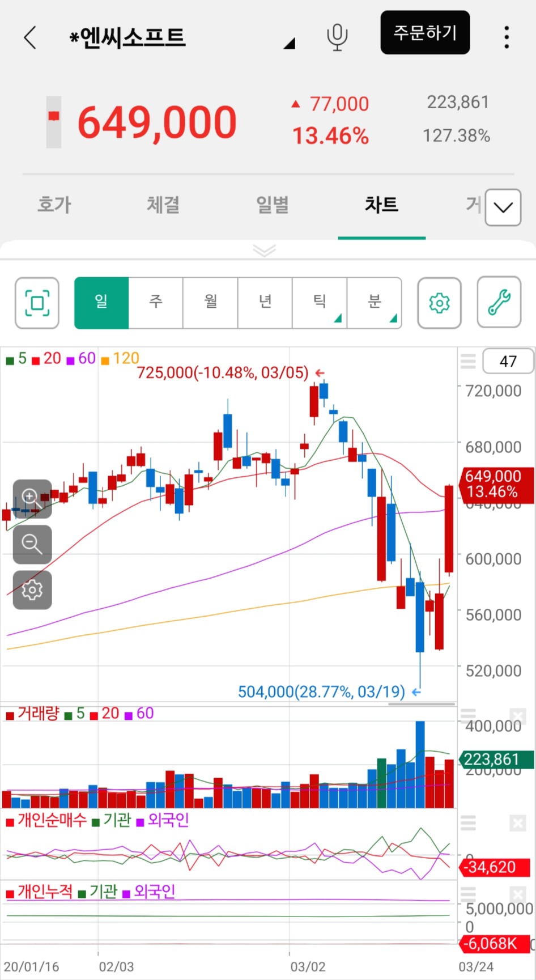Tap the 13.46% change rate
Screen dimensions: 536x980
pos(330,136)
